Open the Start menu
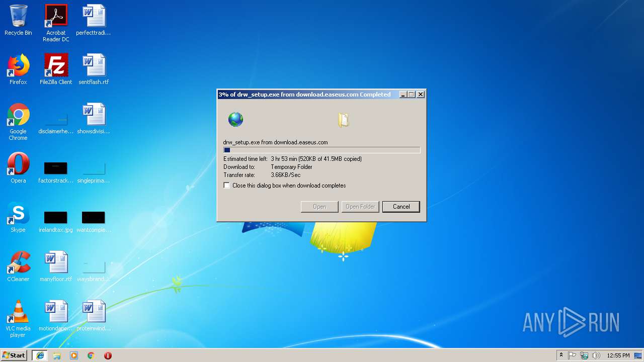The width and height of the screenshot is (644, 362). (14, 355)
